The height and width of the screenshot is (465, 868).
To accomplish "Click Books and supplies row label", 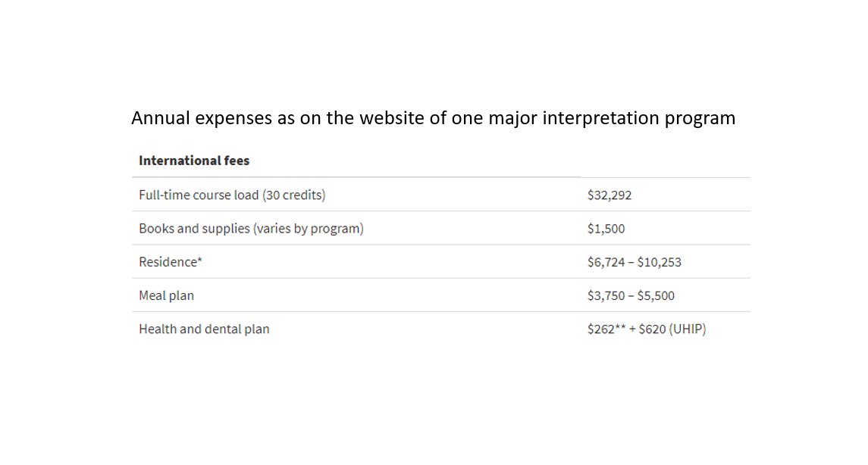I will tap(251, 229).
